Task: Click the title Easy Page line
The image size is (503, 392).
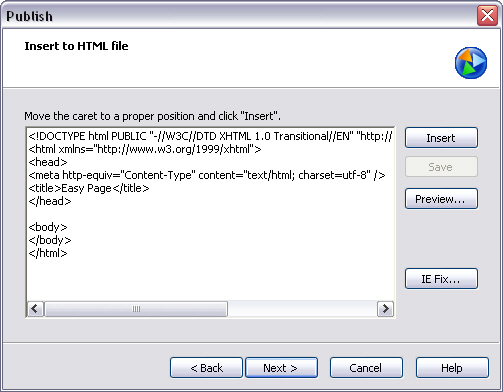Action: point(89,188)
